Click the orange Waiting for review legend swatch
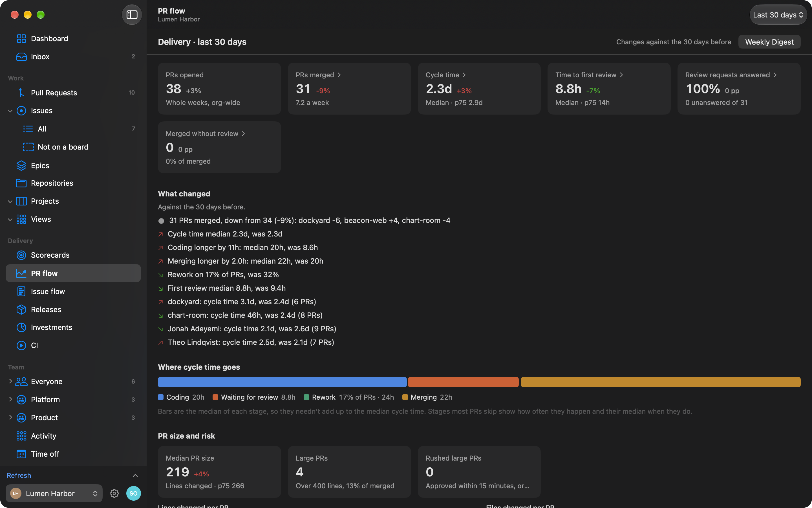Screen dimensions: 812x508 [x=215, y=397]
